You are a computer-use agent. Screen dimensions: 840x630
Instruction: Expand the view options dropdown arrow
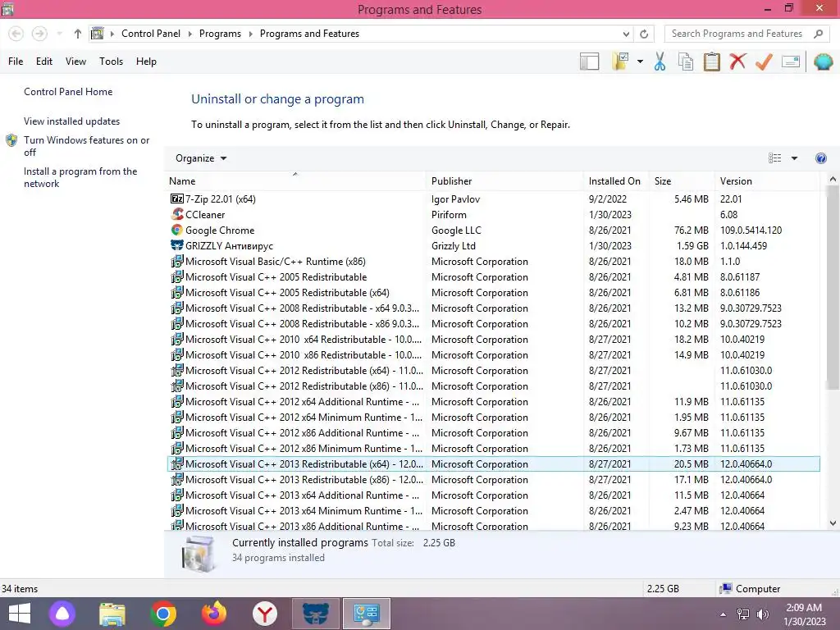(794, 158)
